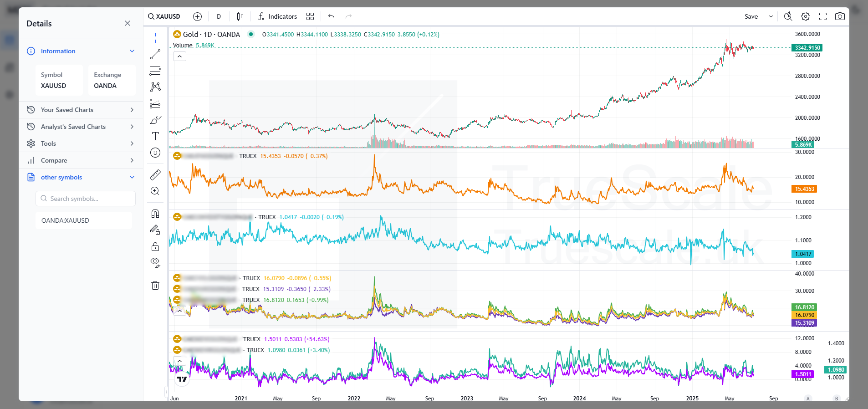Click the add symbol plus icon

click(197, 16)
